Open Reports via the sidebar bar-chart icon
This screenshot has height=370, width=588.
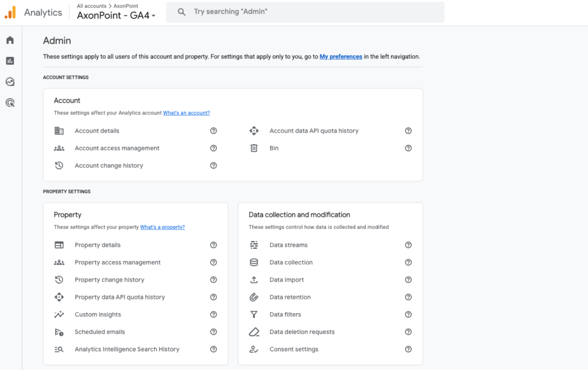pos(10,61)
